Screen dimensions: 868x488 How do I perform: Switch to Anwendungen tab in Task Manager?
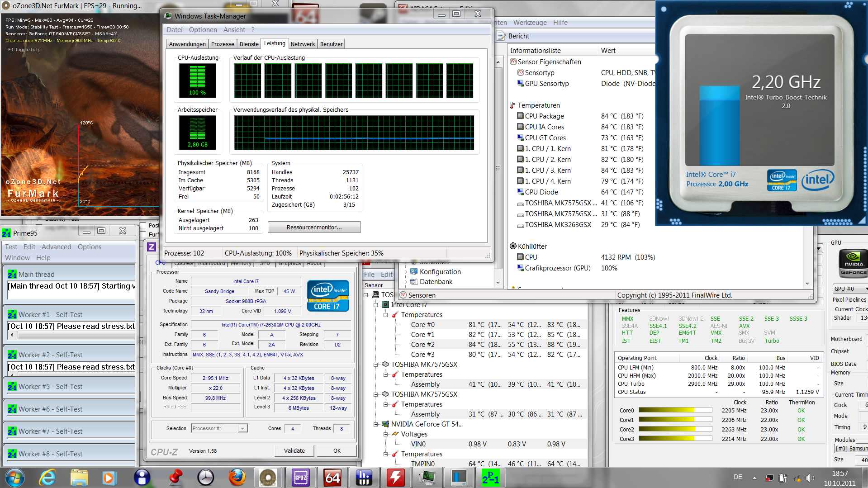point(187,44)
